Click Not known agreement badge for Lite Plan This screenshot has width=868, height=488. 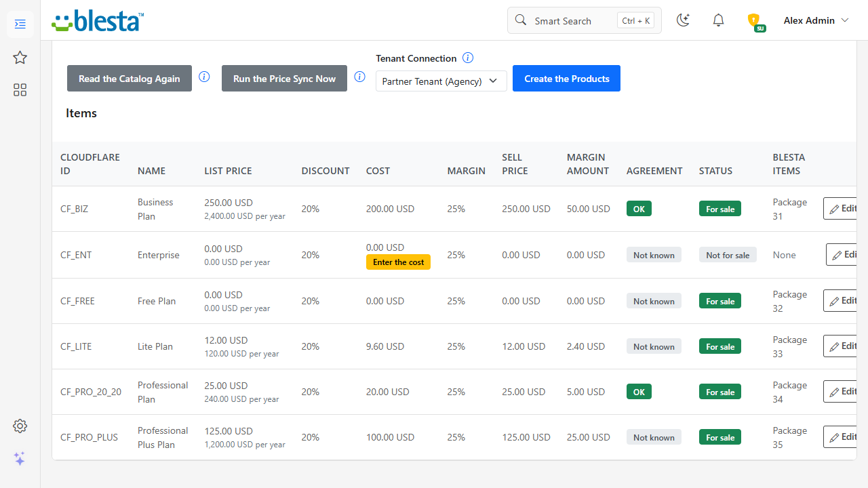pyautogui.click(x=654, y=346)
